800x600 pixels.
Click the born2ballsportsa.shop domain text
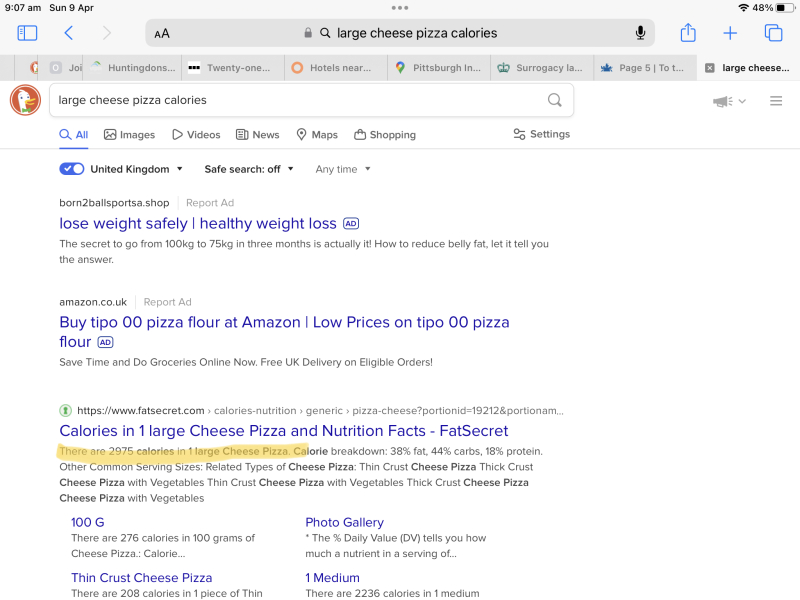[114, 203]
